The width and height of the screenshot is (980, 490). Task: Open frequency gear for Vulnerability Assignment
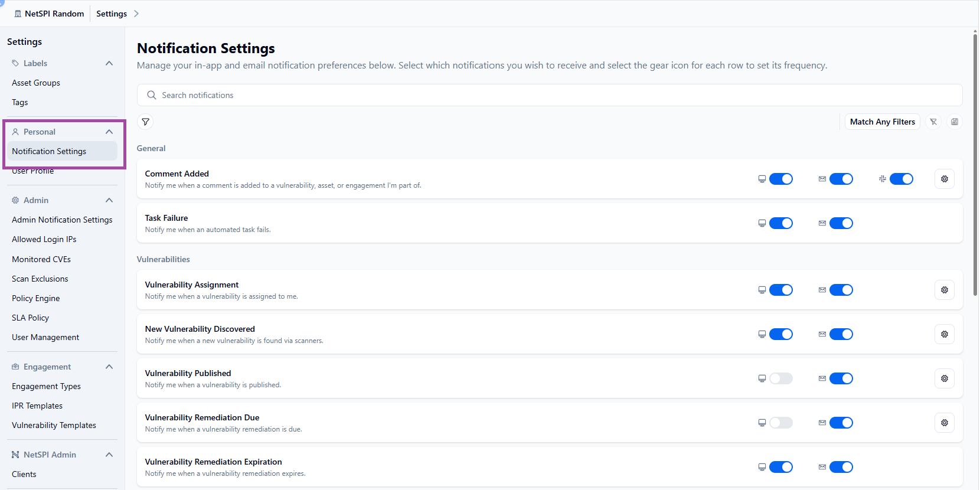(x=945, y=290)
